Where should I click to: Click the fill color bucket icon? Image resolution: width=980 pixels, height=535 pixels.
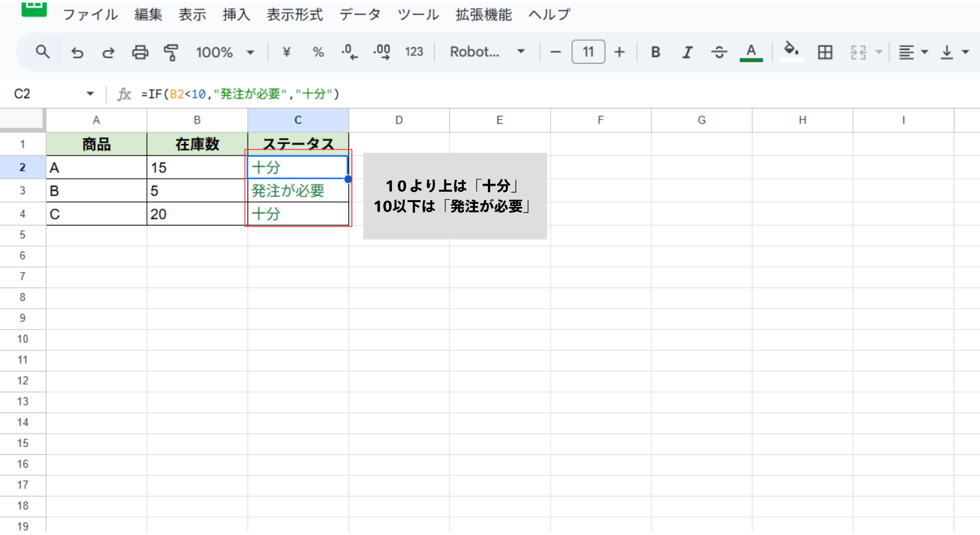click(791, 51)
